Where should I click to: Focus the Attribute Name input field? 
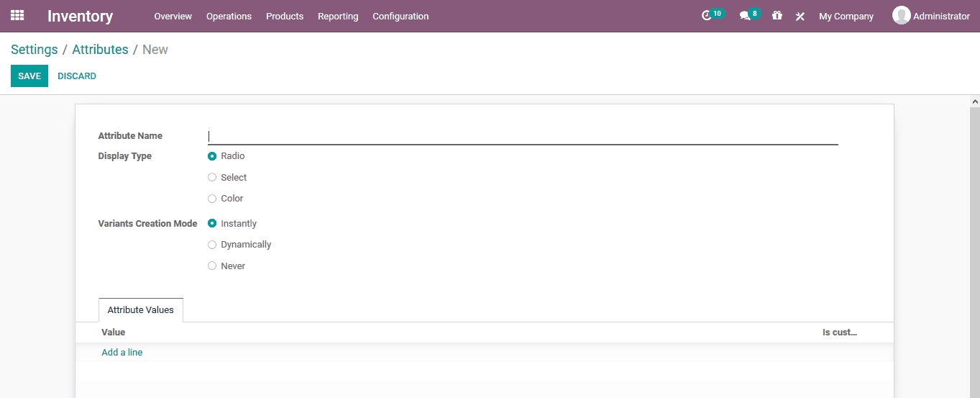coord(523,136)
